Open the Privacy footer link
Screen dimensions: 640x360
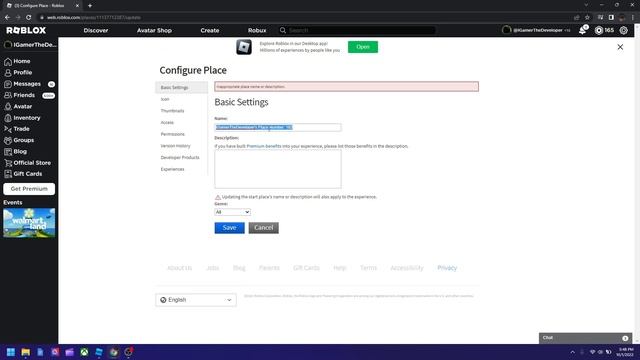pos(447,268)
